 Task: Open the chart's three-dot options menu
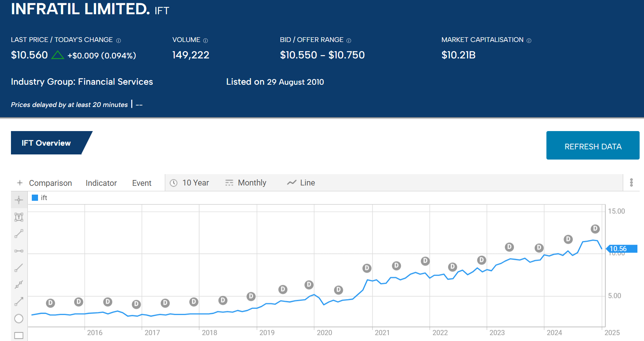(631, 183)
